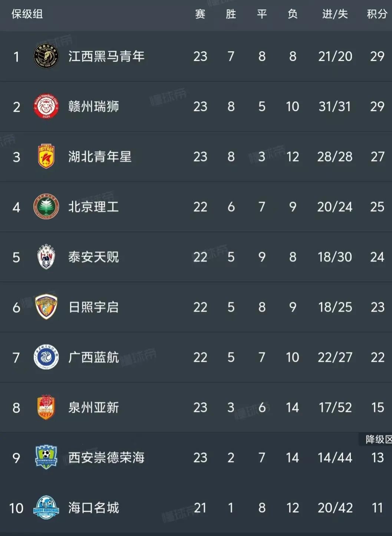Select the 北京理工 green round emblem
Viewport: 392px width, 536px height.
point(46,207)
